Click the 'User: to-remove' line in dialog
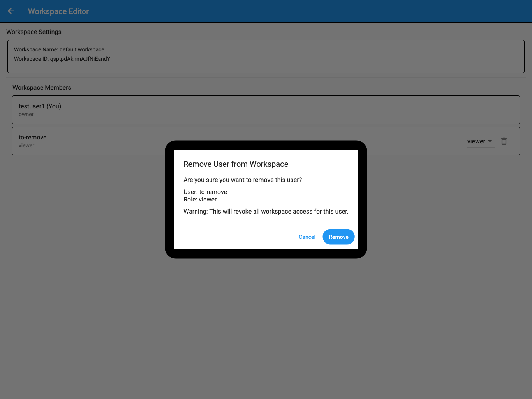 [x=205, y=192]
